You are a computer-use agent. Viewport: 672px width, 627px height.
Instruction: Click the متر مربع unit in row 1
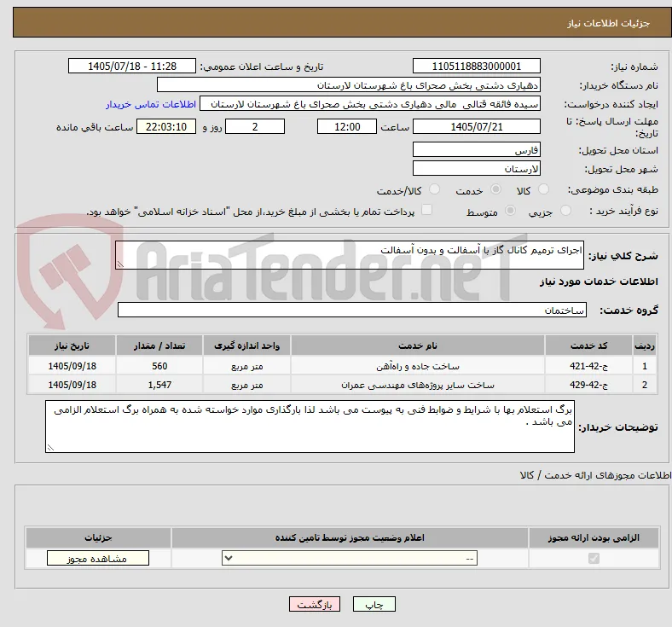(246, 366)
